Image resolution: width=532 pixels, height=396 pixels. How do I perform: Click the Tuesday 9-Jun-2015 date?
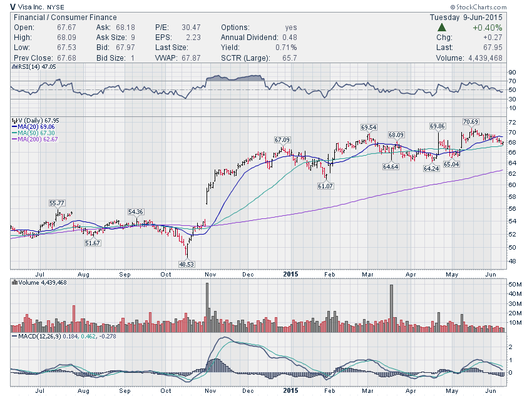click(x=466, y=18)
